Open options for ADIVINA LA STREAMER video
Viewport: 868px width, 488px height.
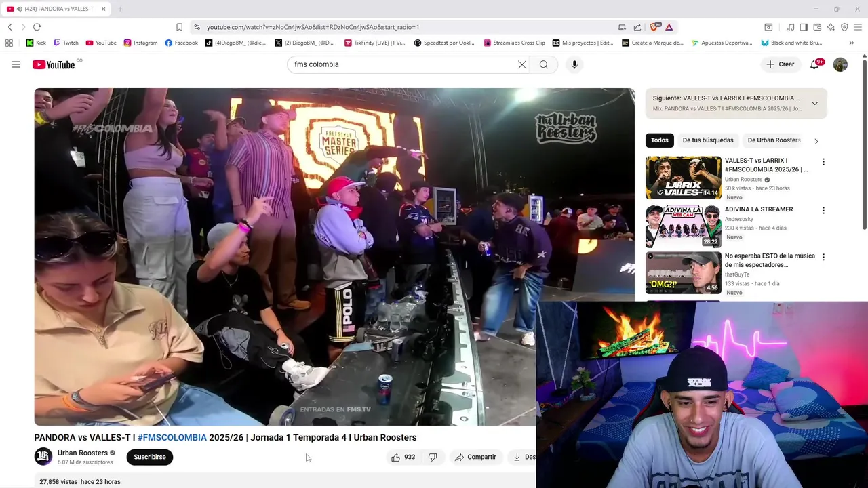tap(823, 211)
